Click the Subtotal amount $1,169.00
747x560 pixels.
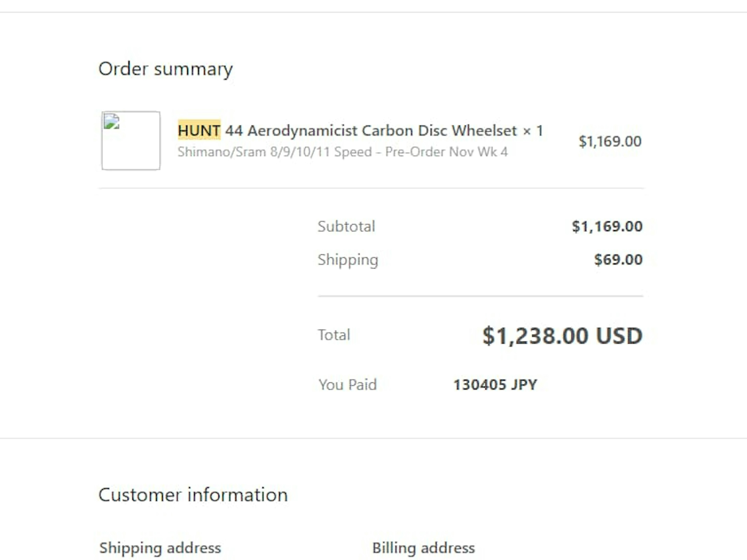(607, 226)
